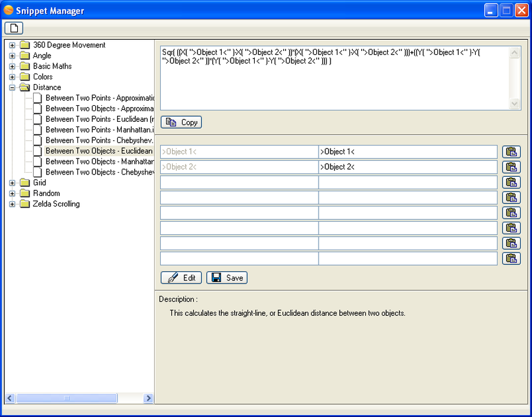
Task: Click the Colors folder icon
Action: 25,77
